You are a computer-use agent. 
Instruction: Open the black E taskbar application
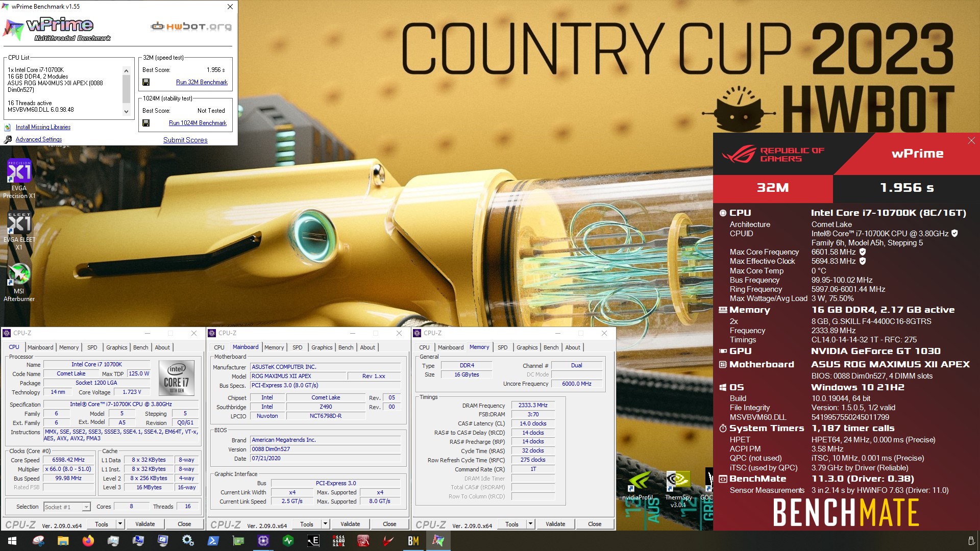(x=313, y=541)
